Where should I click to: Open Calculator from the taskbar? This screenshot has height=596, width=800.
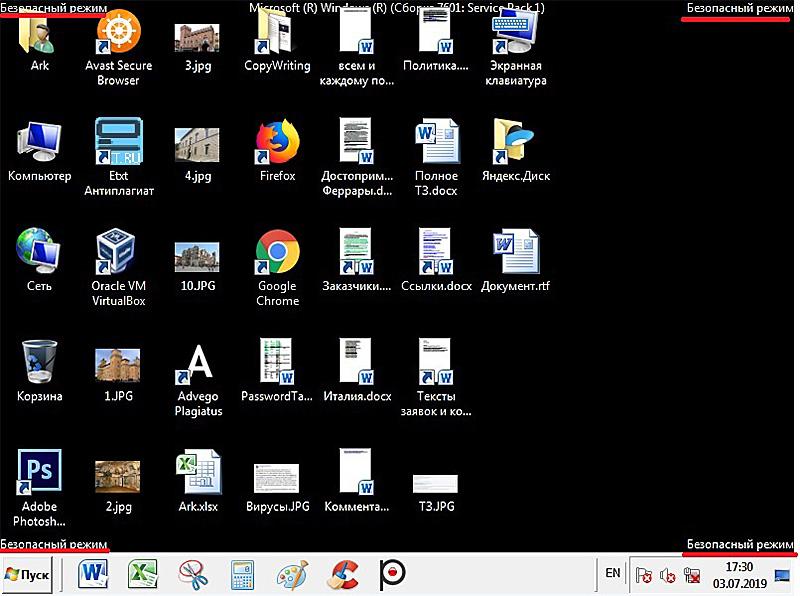[242, 574]
